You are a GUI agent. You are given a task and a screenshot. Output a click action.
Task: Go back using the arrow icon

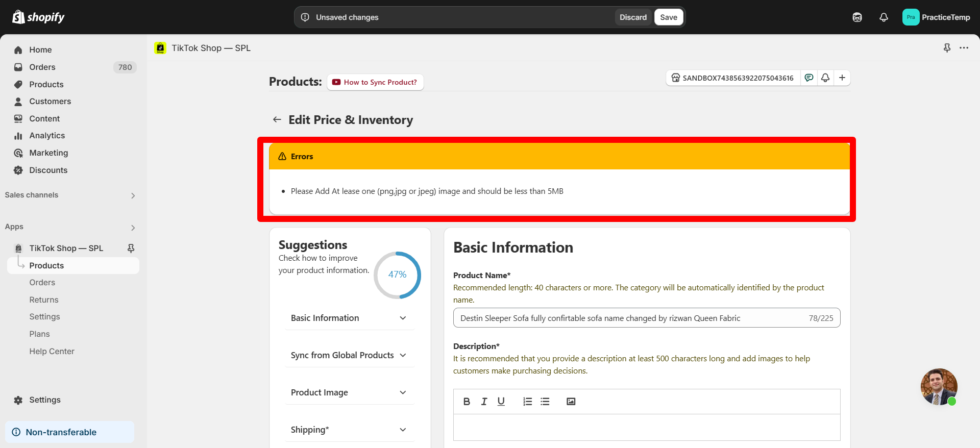pyautogui.click(x=277, y=119)
